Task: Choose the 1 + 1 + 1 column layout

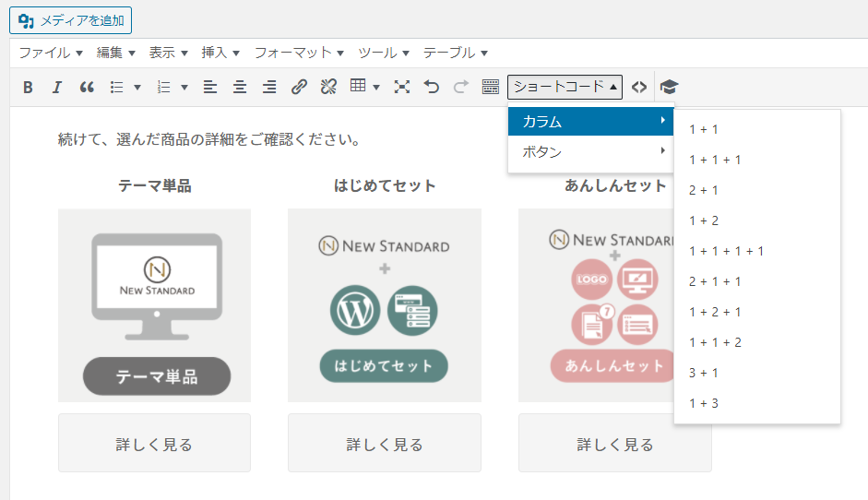Action: pos(715,160)
